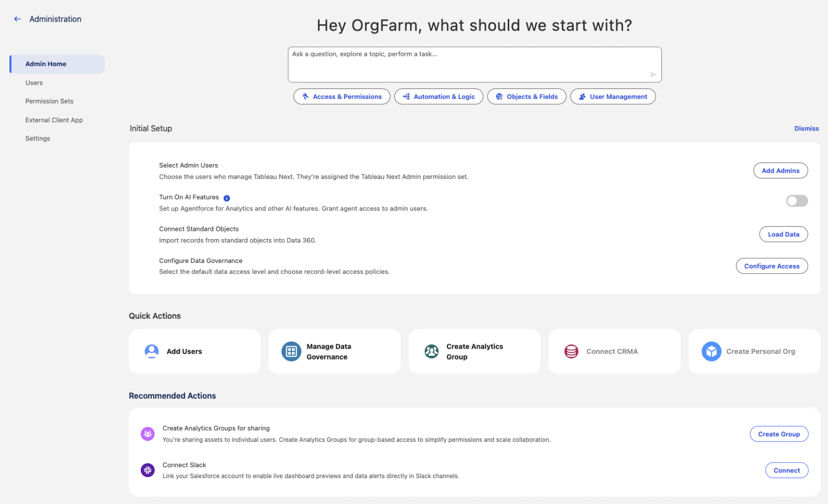The image size is (828, 504).
Task: Click the Select Admin Users setup title
Action: tap(188, 166)
